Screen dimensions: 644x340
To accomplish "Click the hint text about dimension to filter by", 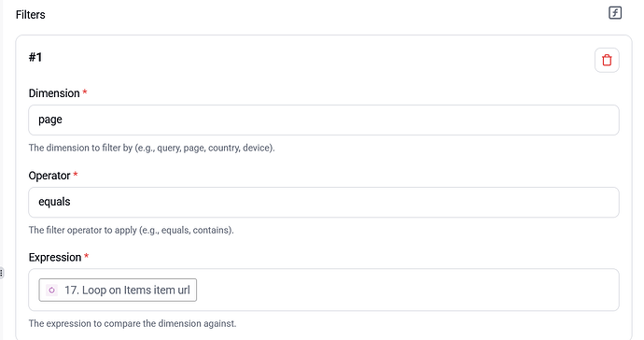I will (151, 148).
